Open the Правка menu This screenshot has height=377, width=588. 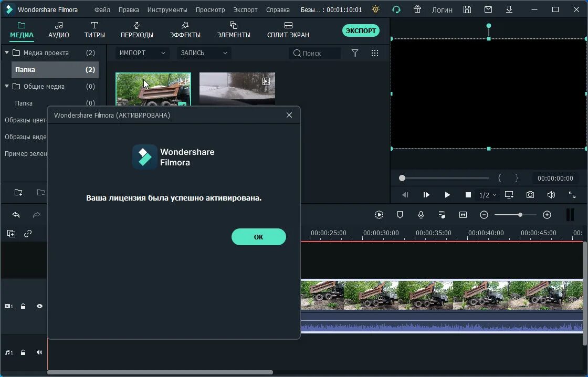click(129, 10)
